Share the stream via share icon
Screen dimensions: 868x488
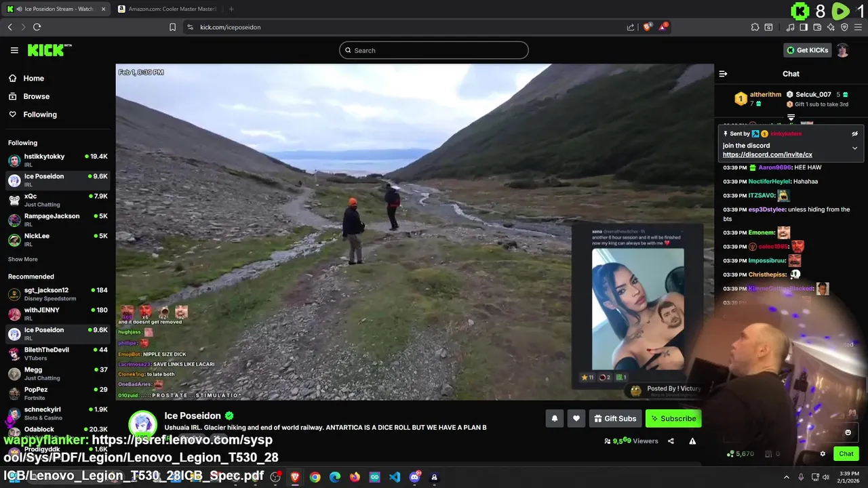click(x=671, y=441)
